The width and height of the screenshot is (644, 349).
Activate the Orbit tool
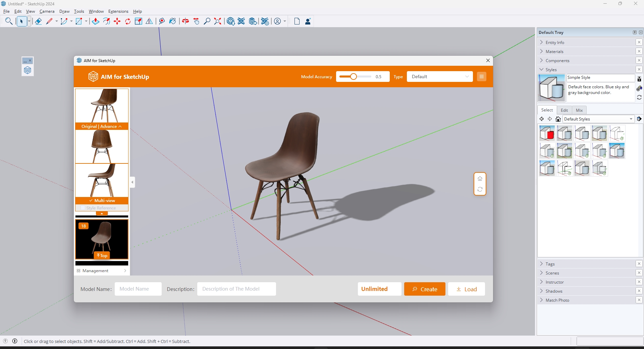click(x=185, y=21)
